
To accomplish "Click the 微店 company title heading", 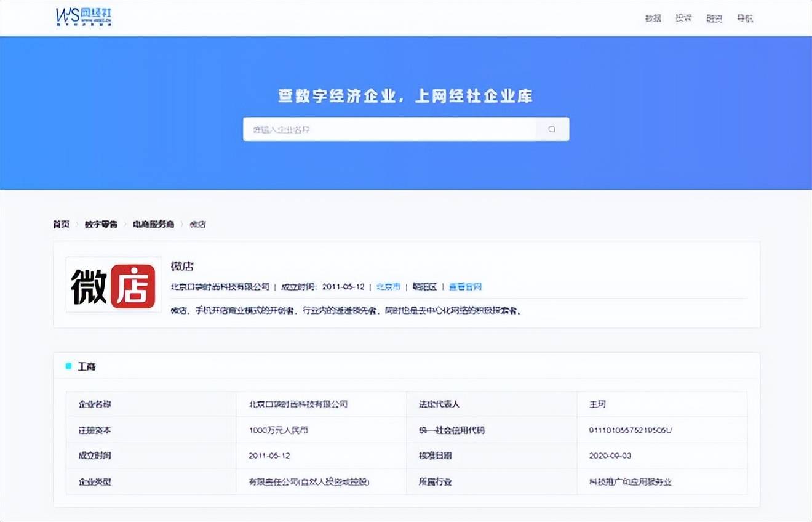I will click(x=182, y=267).
